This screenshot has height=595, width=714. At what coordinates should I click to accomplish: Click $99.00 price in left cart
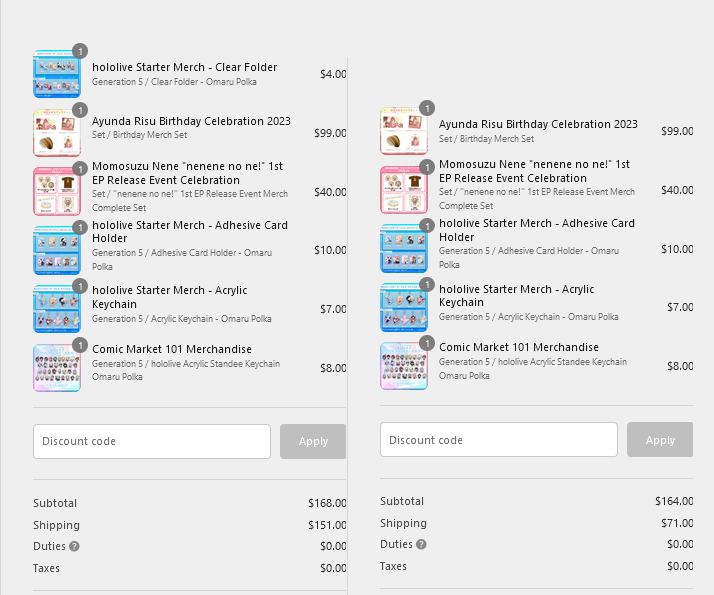(330, 133)
